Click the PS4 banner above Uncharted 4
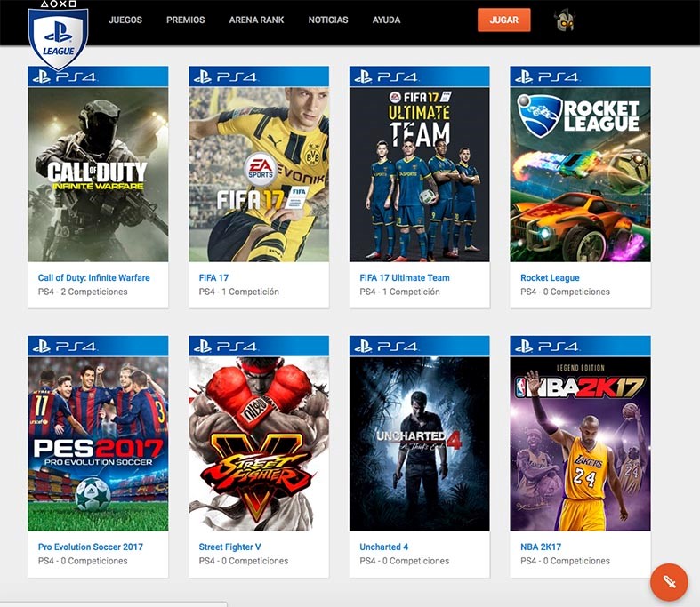This screenshot has height=607, width=700. (x=419, y=346)
